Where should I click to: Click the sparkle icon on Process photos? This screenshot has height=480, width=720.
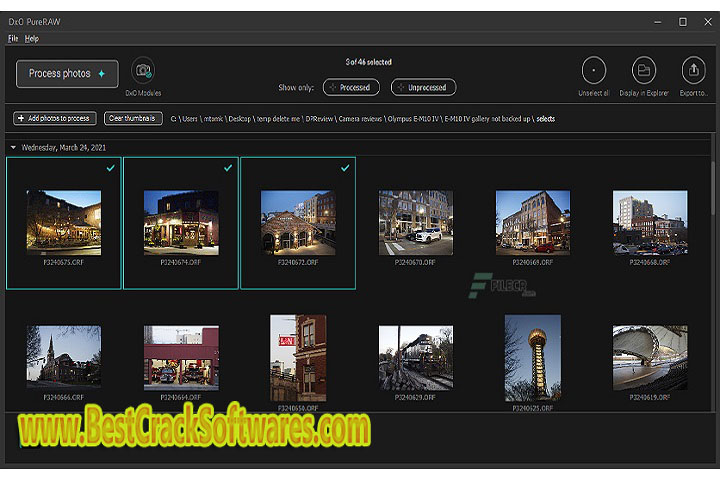[x=101, y=73]
